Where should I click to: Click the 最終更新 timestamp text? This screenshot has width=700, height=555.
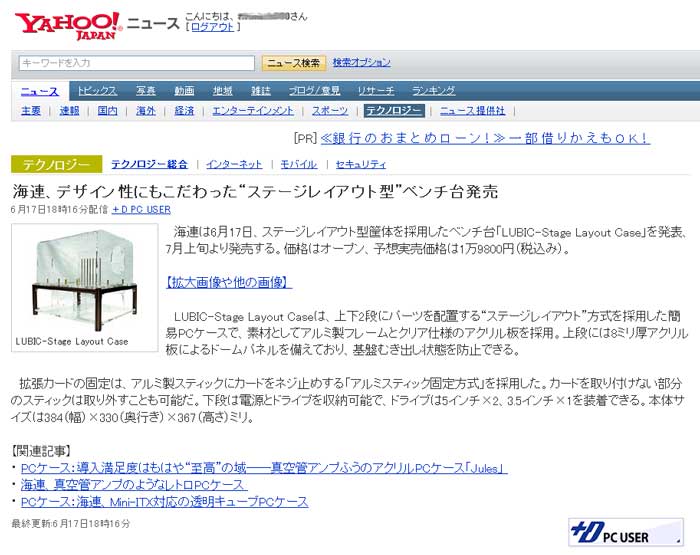pyautogui.click(x=71, y=523)
